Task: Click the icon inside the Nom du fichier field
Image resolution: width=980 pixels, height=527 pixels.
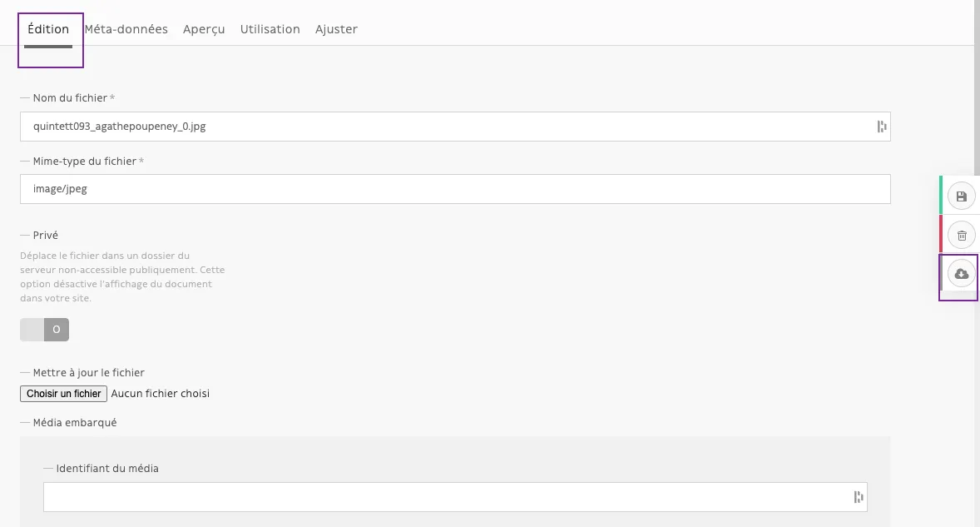Action: (x=881, y=127)
